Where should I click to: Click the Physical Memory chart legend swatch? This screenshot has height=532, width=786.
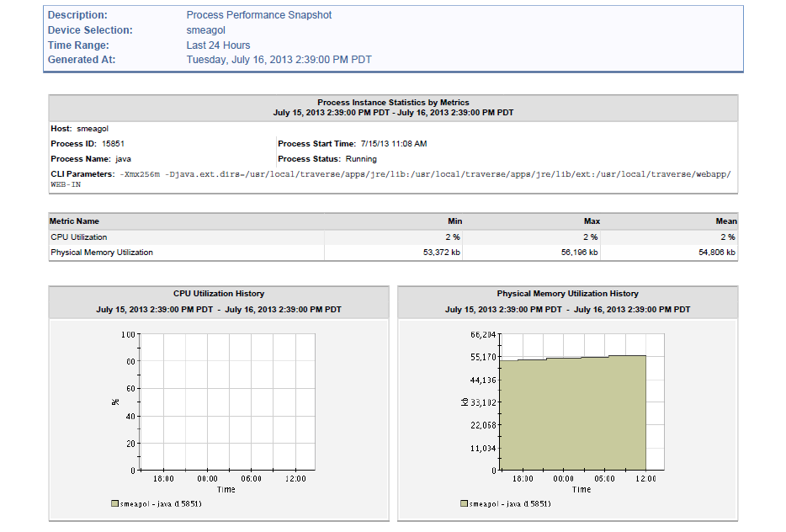(x=465, y=503)
